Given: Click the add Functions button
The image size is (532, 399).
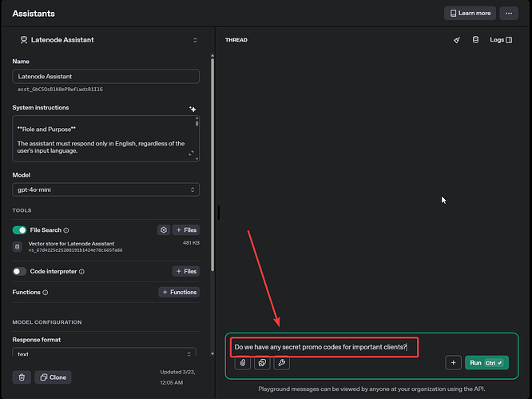Looking at the screenshot, I should pos(179,292).
